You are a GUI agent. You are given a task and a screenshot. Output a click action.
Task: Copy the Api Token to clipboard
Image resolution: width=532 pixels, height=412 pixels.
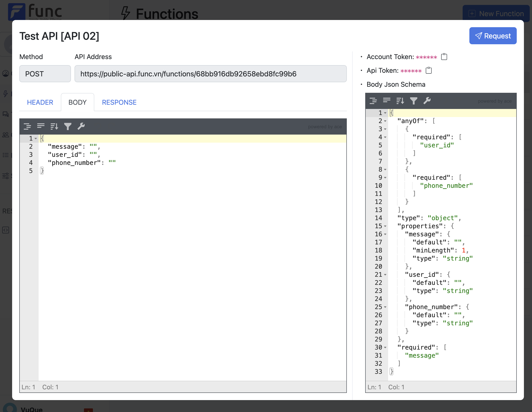429,71
